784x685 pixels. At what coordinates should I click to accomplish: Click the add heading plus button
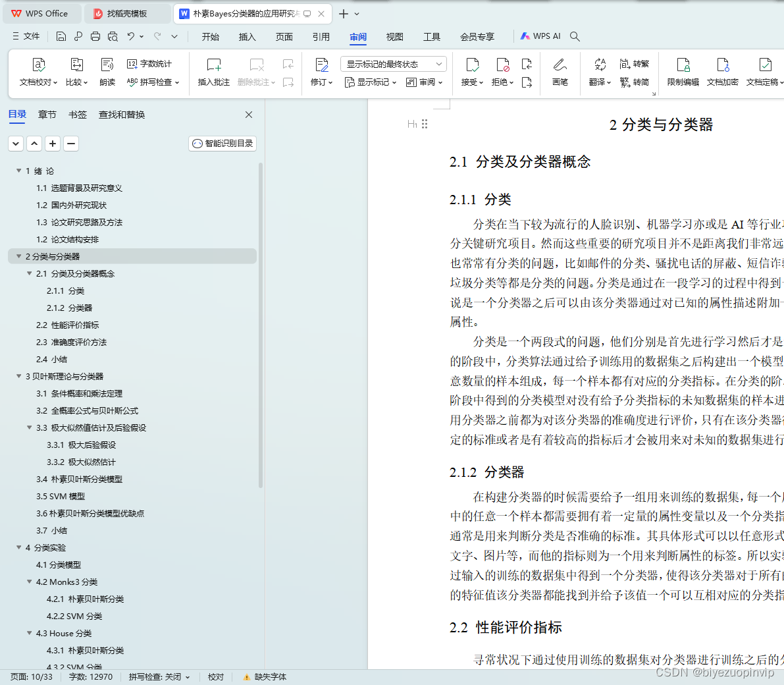point(53,144)
